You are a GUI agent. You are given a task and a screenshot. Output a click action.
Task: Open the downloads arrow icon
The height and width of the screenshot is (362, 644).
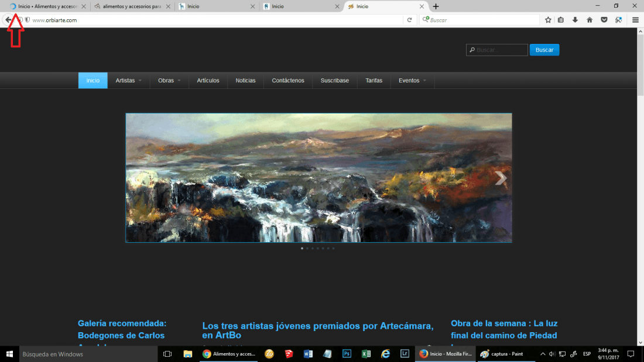[575, 20]
